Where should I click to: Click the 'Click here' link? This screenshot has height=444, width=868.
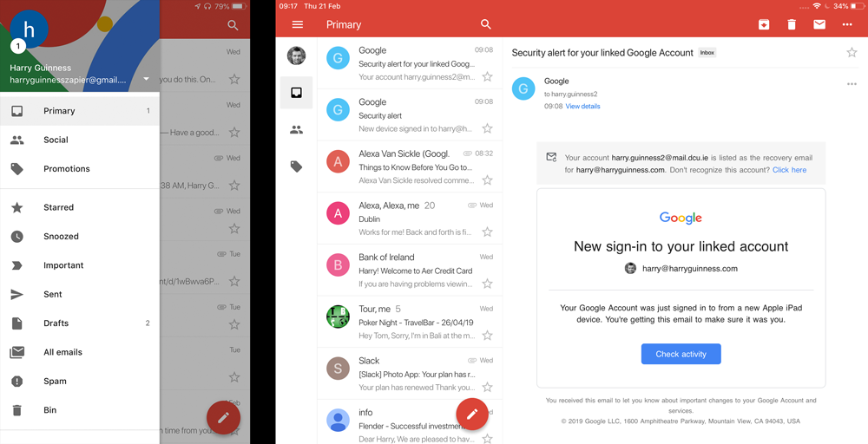coord(789,170)
